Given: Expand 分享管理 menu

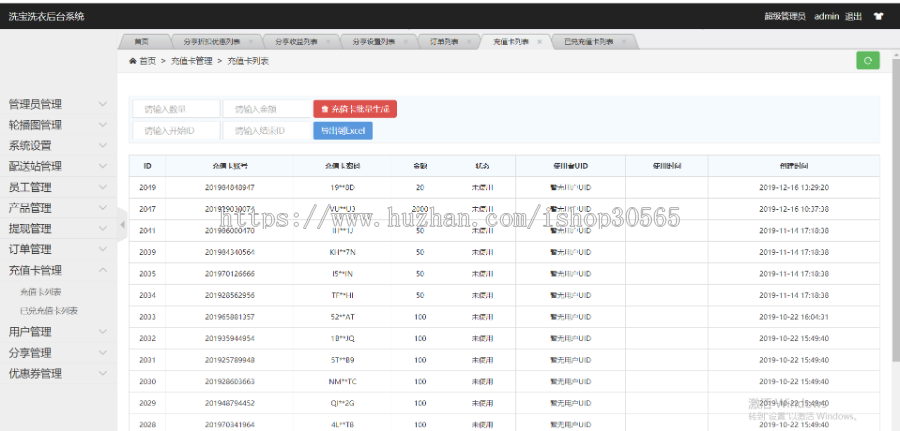Looking at the screenshot, I should [x=57, y=352].
